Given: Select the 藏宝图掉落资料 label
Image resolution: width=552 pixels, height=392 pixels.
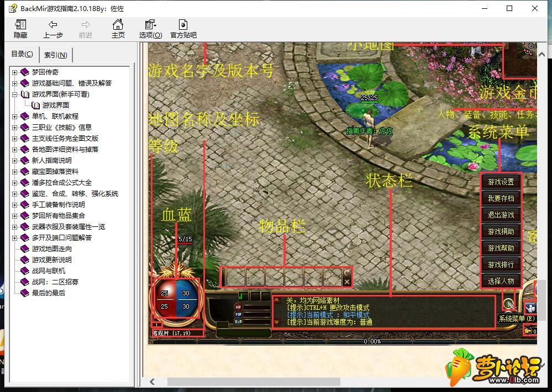Looking at the screenshot, I should [55, 171].
